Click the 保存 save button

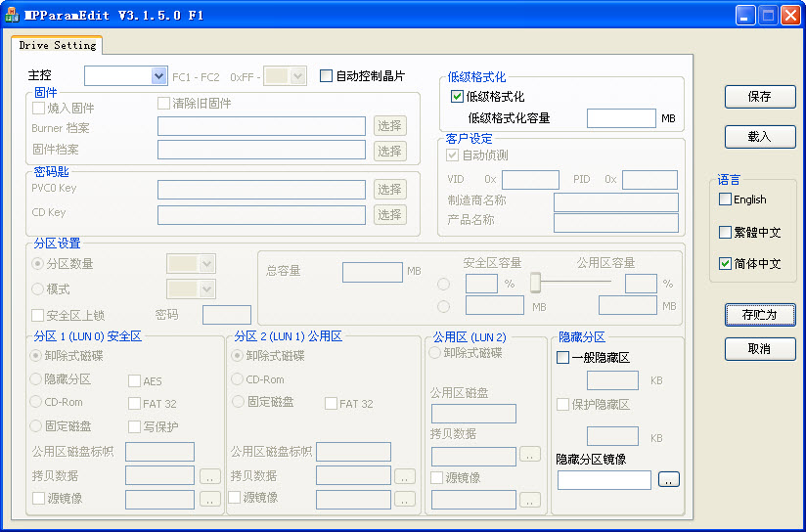point(759,97)
